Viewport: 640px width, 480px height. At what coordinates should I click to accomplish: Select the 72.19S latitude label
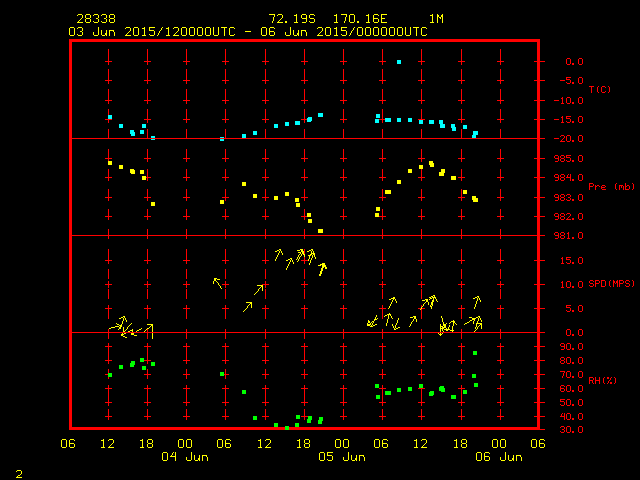(292, 19)
